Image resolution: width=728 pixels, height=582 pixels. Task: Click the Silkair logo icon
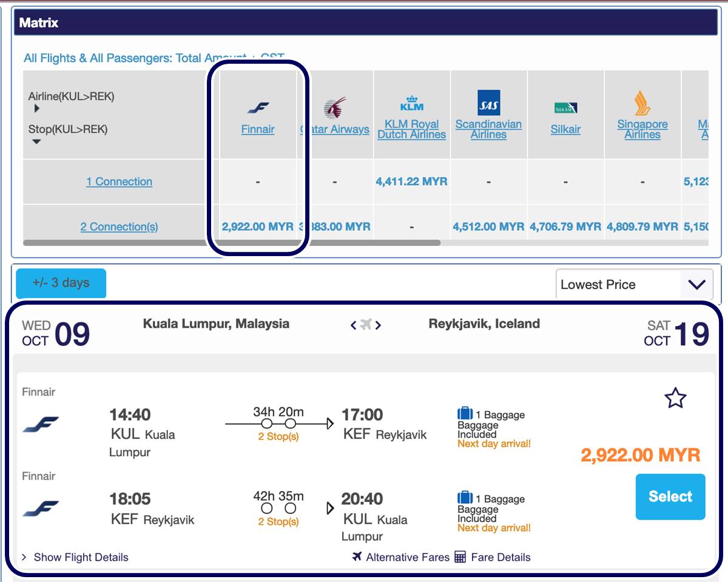565,108
